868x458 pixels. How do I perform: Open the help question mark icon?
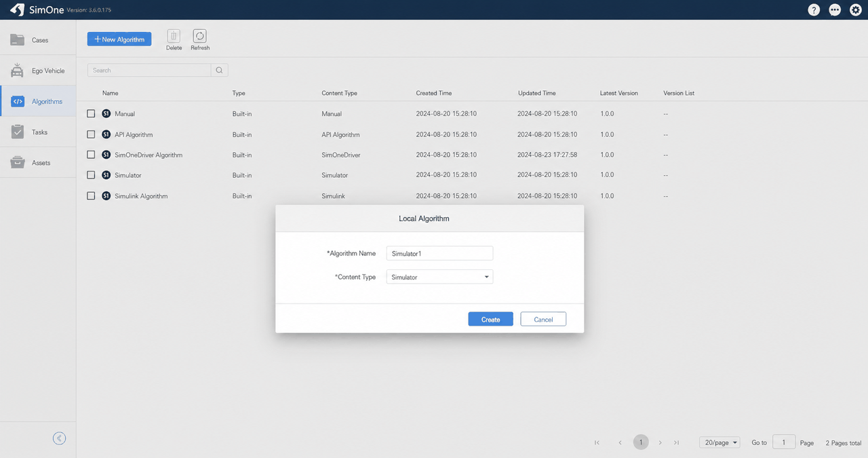[x=814, y=10]
